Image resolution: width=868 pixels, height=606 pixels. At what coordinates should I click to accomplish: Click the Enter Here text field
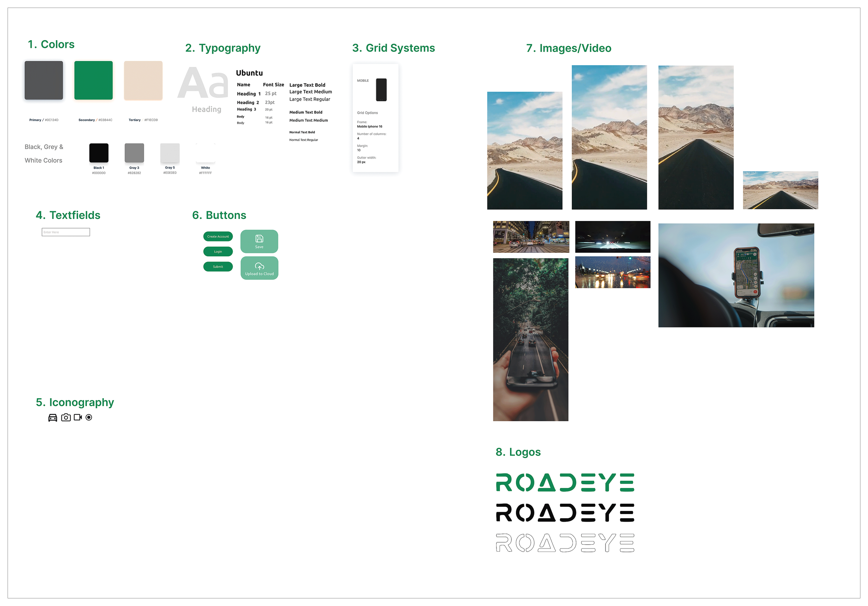coord(66,232)
